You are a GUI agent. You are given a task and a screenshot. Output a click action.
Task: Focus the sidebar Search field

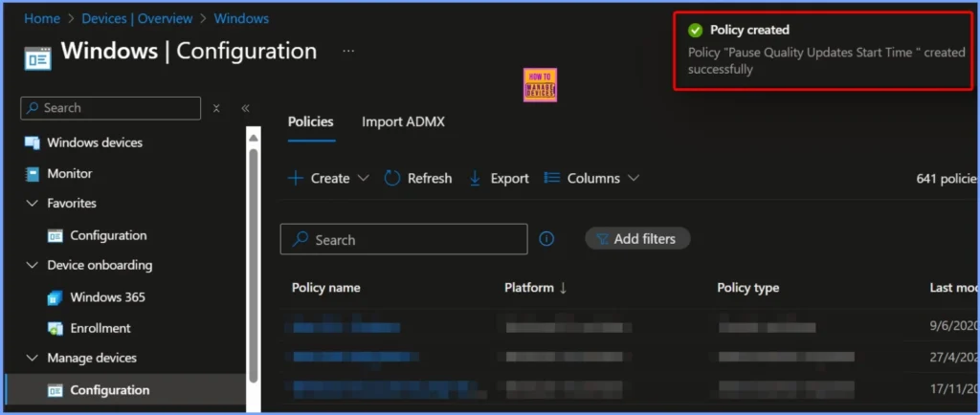coord(111,108)
